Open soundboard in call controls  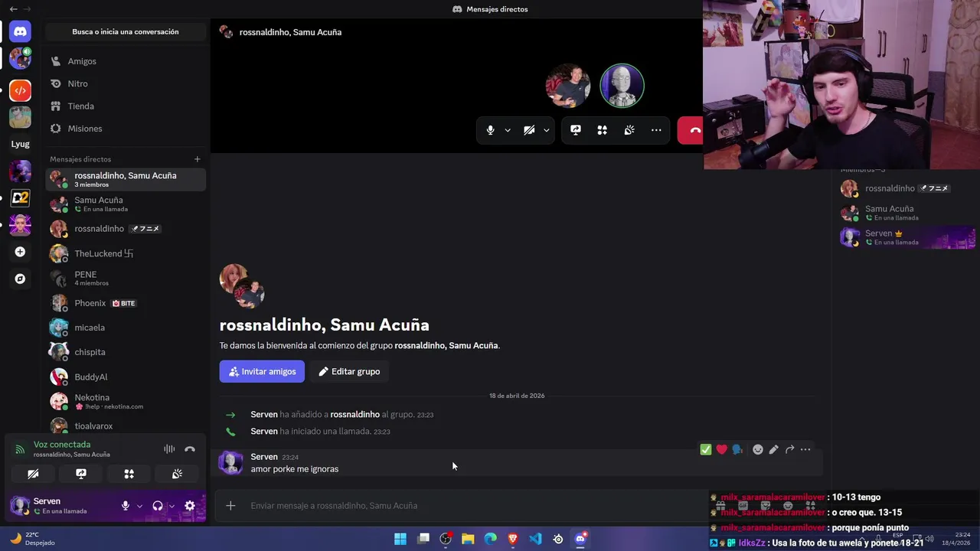pyautogui.click(x=629, y=130)
